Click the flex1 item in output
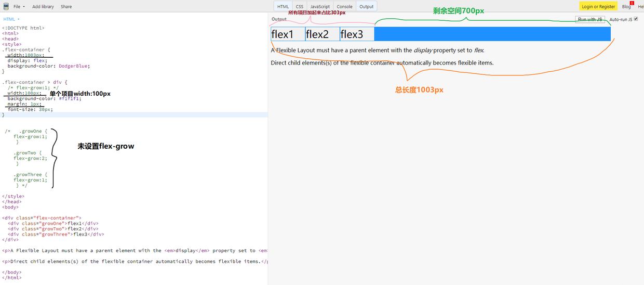Viewport: 644px width, 285px height. click(288, 34)
